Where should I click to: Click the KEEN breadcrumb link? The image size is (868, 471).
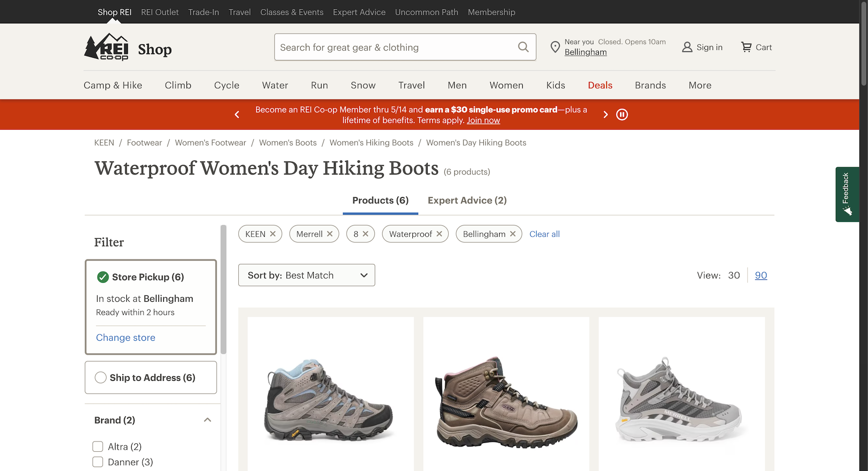point(104,143)
